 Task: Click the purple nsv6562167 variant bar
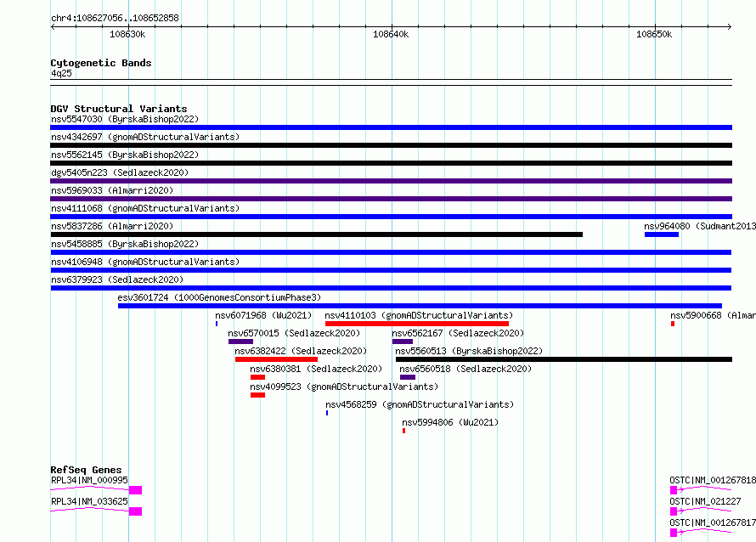coord(403,342)
